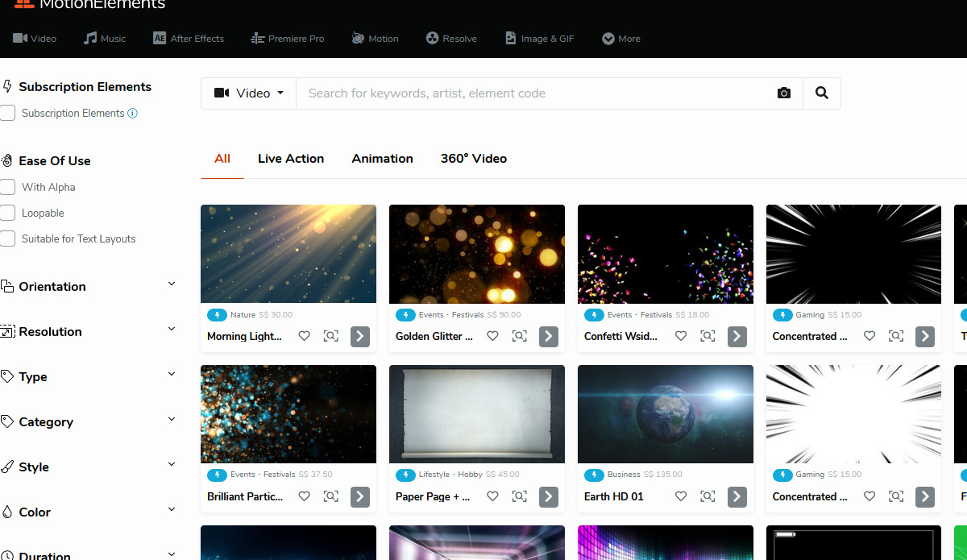This screenshot has height=560, width=967.
Task: Open Confetti video details arrow button
Action: [x=737, y=336]
